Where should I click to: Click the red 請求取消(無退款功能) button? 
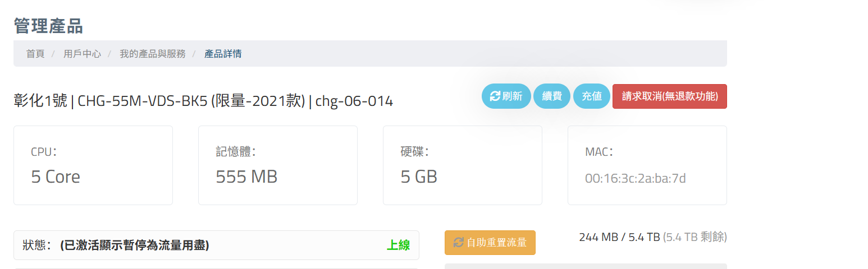coord(669,96)
